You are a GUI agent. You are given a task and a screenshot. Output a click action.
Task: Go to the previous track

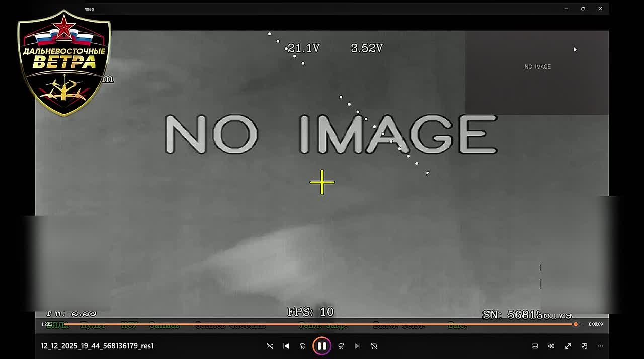click(x=286, y=346)
